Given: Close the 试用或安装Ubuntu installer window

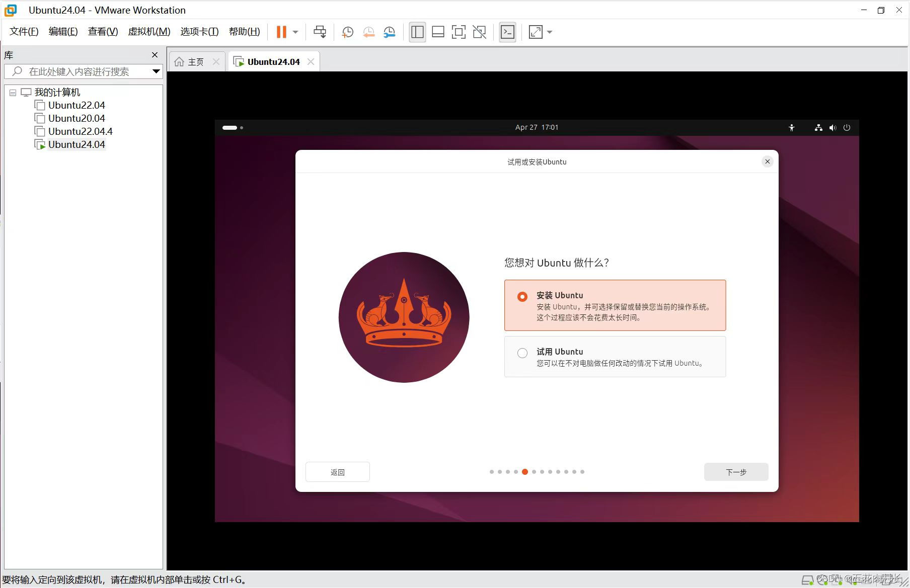Looking at the screenshot, I should pyautogui.click(x=767, y=161).
